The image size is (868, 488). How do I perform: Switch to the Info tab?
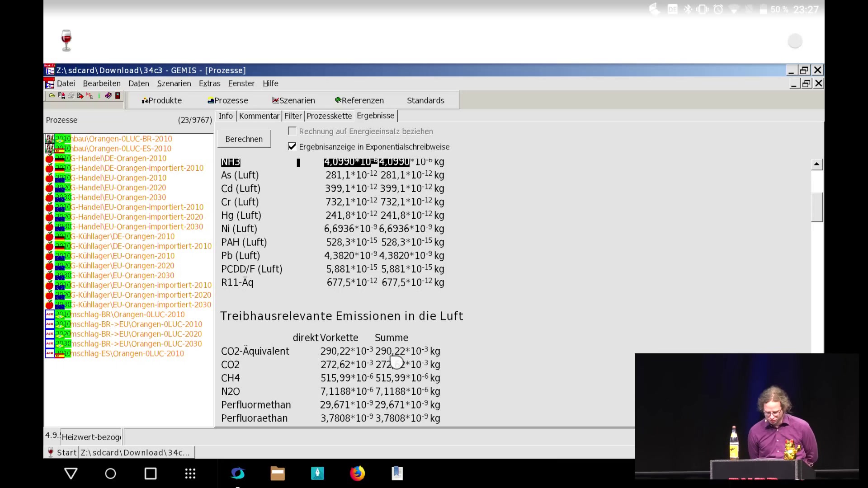pos(226,116)
